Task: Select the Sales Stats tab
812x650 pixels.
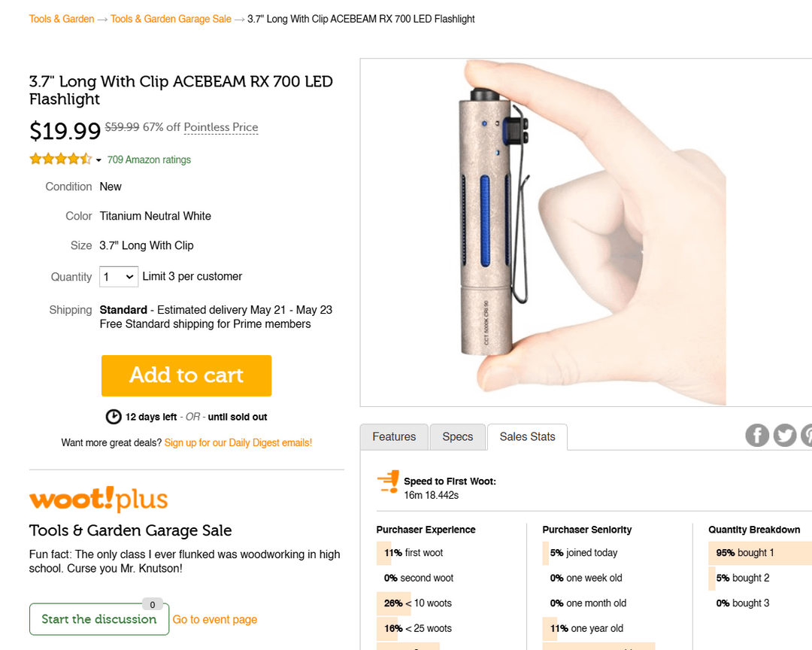Action: [x=527, y=437]
